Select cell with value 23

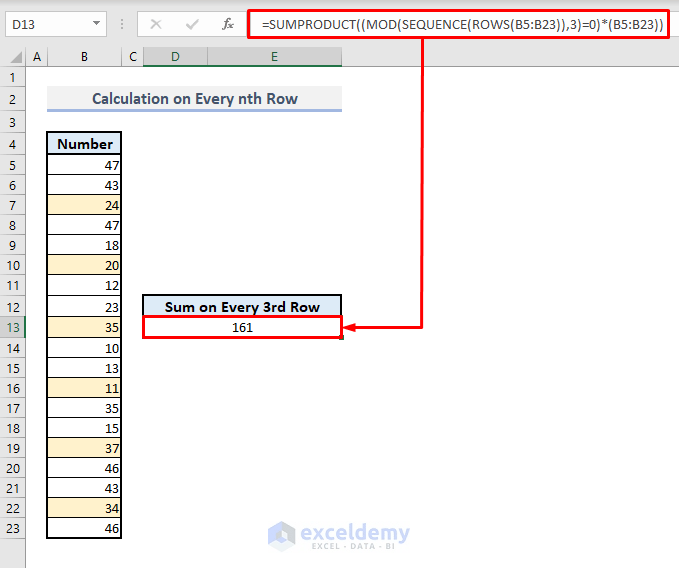click(84, 307)
